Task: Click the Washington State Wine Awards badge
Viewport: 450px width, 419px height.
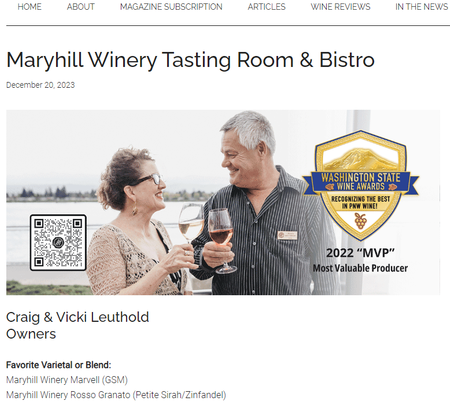Action: pyautogui.click(x=360, y=185)
